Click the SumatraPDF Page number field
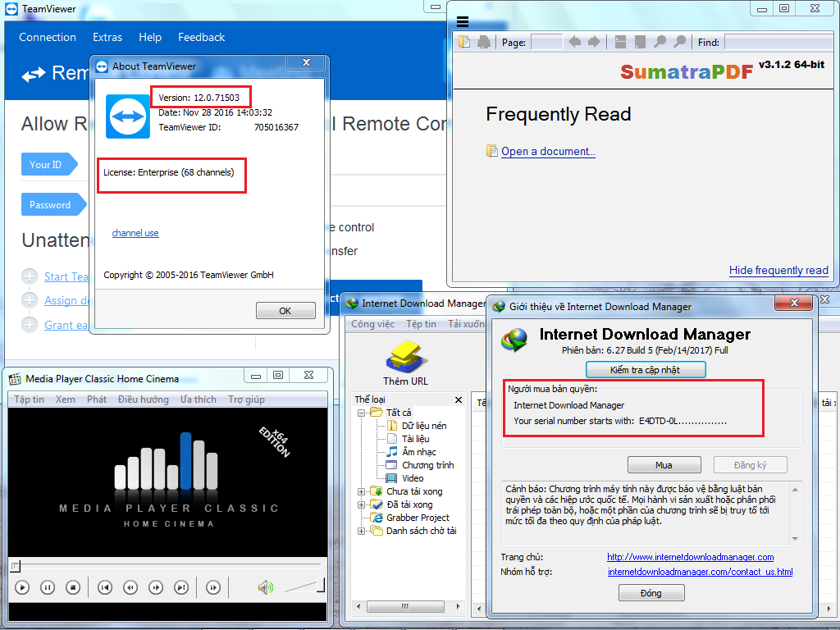This screenshot has width=840, height=630. point(546,43)
